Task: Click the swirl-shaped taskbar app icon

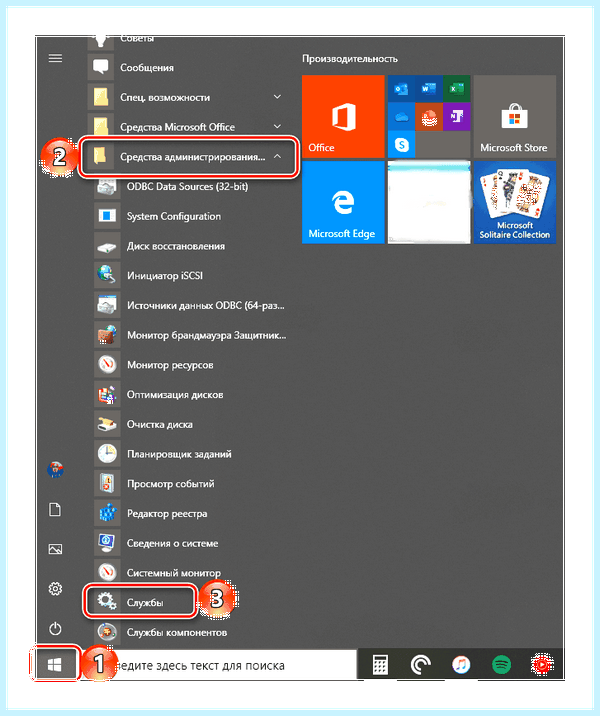Action: coord(420,664)
